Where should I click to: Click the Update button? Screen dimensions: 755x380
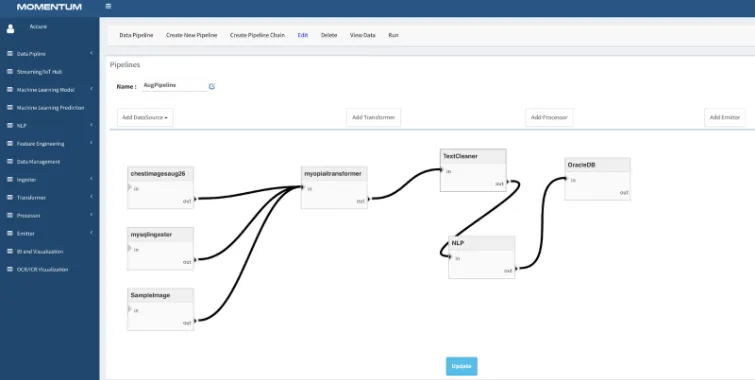(462, 366)
